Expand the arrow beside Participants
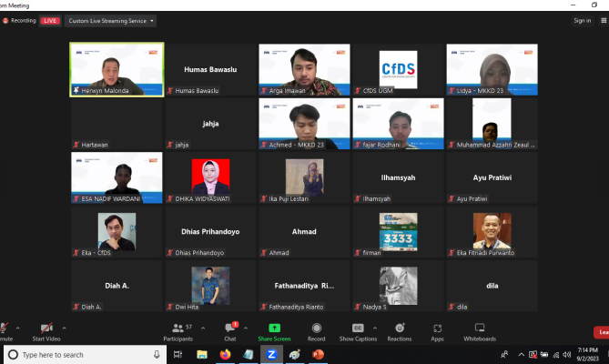 point(202,326)
